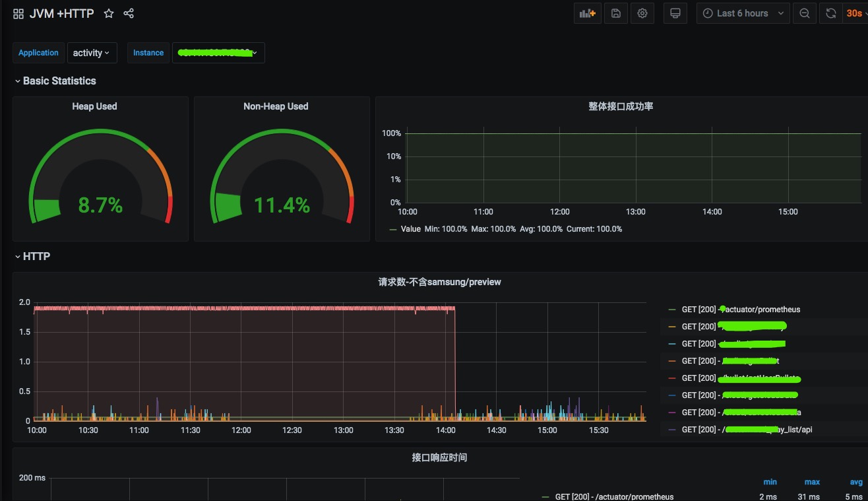868x501 pixels.
Task: Click the green color line beside the response-time actuator/prometheus
Action: (545, 497)
